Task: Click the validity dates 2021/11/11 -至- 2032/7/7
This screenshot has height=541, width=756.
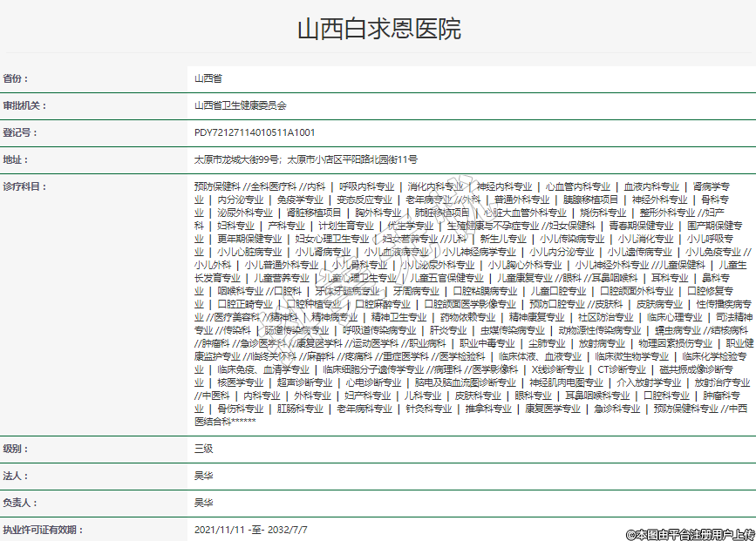Action: point(250,530)
